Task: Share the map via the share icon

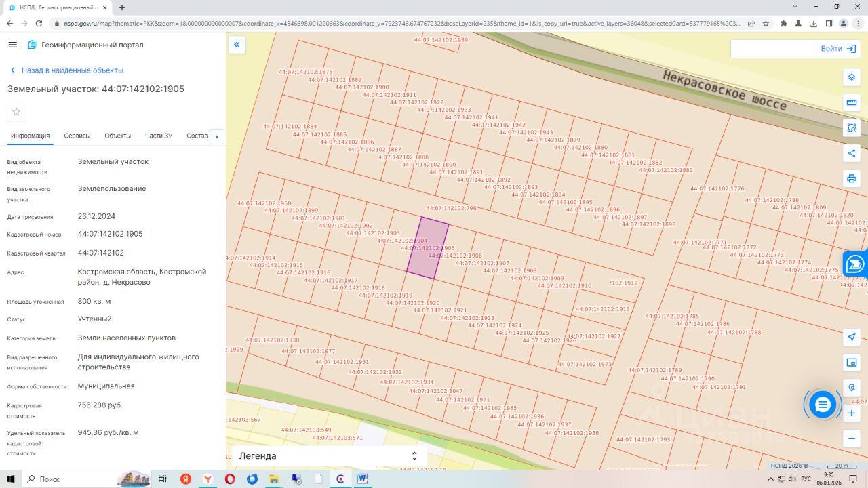Action: (x=852, y=153)
